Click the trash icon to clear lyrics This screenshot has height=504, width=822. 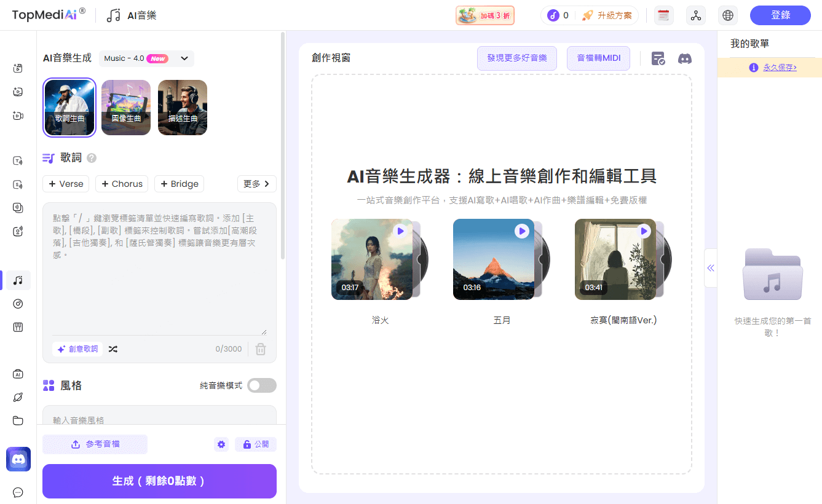point(261,349)
